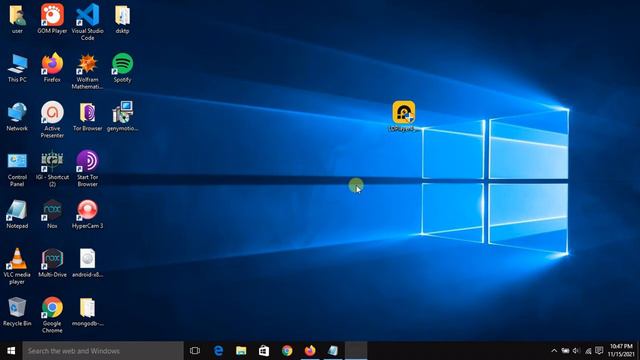Open File Explorer from taskbar
Screen dimensions: 640x360
(241, 351)
